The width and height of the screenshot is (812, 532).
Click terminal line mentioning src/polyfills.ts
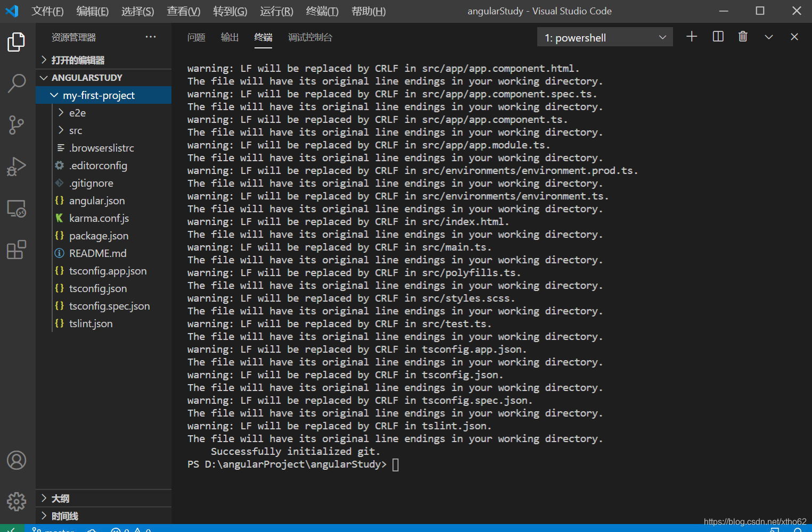(x=354, y=273)
